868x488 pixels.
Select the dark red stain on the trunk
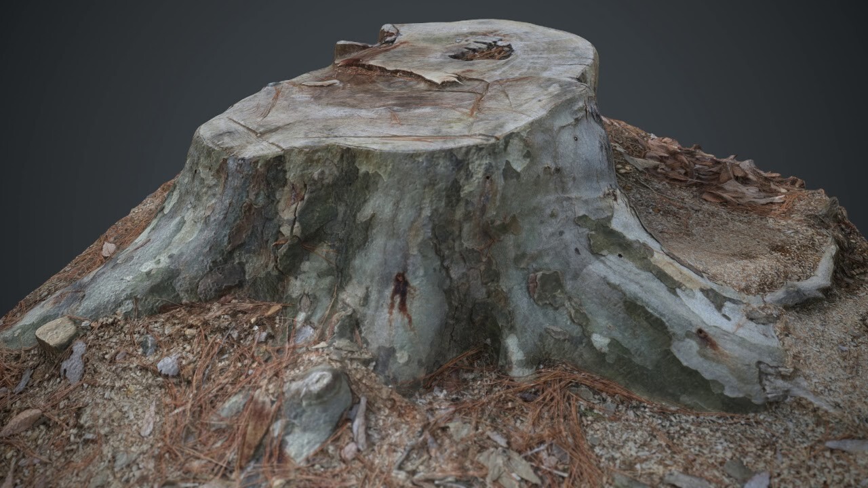403,298
